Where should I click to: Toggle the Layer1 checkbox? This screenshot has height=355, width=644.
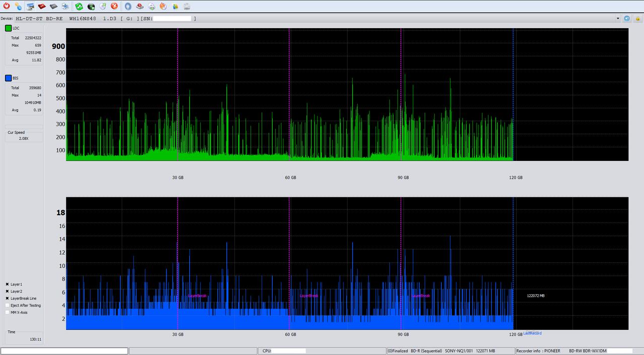(x=7, y=284)
